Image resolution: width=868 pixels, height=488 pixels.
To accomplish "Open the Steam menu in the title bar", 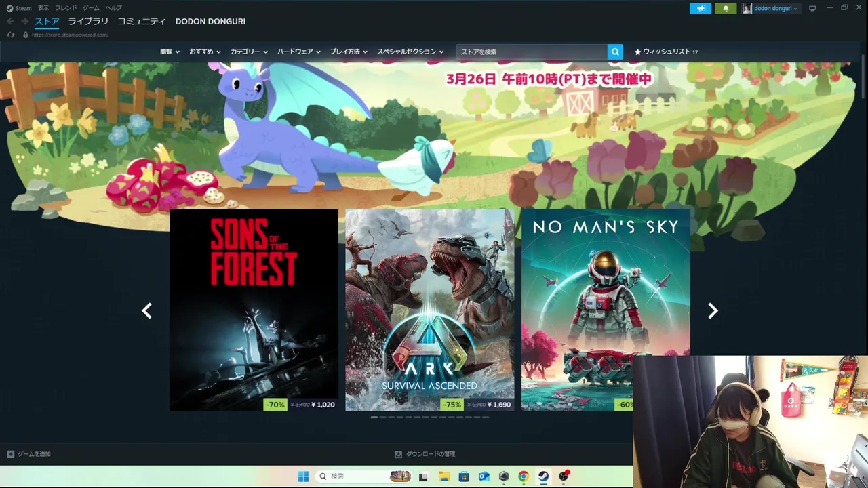I will [x=19, y=8].
